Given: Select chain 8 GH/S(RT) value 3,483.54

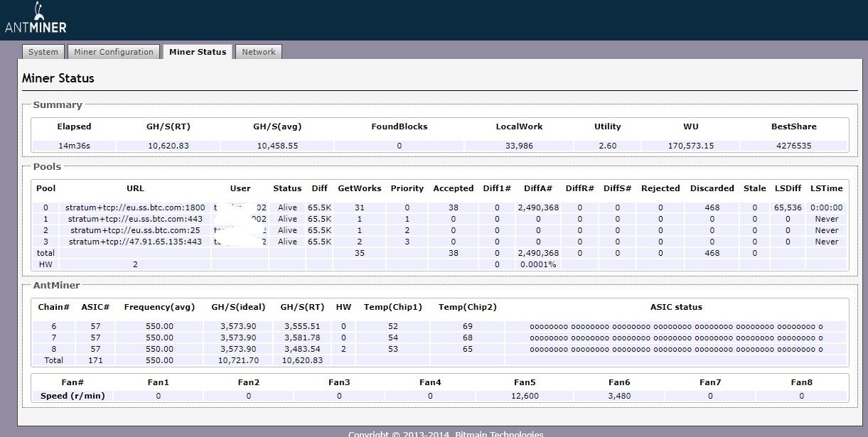Looking at the screenshot, I should click(302, 349).
